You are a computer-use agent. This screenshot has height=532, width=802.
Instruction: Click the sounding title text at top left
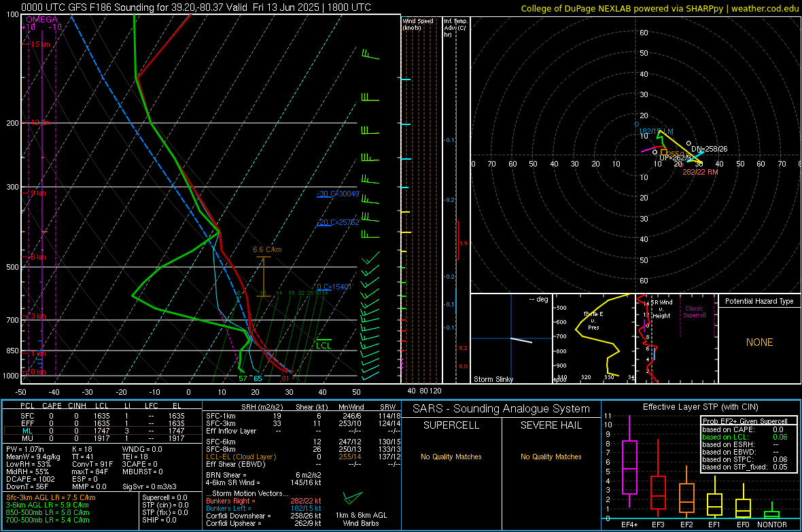[x=196, y=7]
